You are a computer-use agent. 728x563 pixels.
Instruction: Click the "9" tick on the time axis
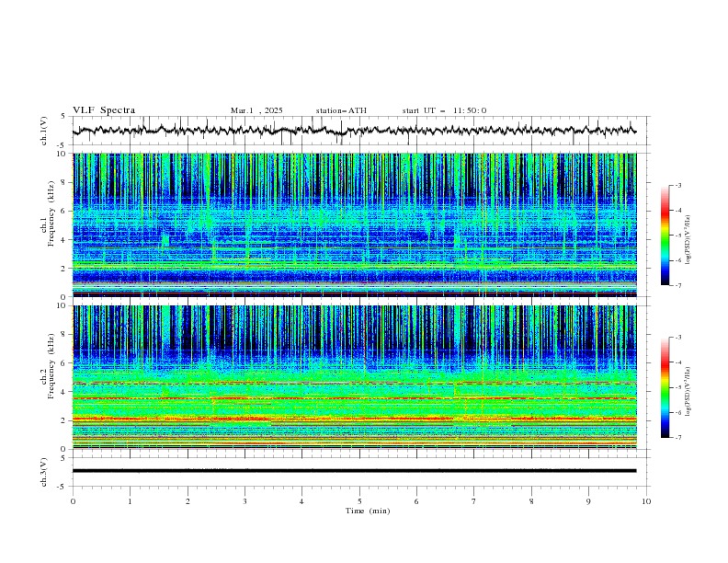coord(588,501)
